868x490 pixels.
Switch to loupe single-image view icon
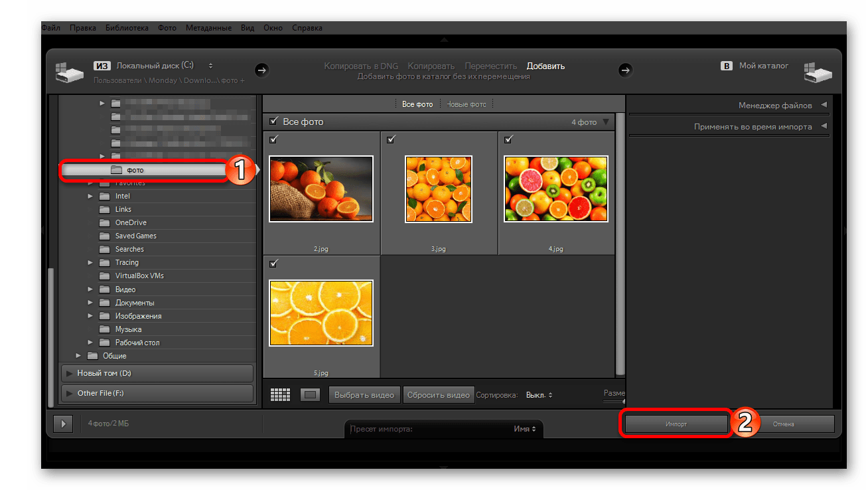coord(310,394)
